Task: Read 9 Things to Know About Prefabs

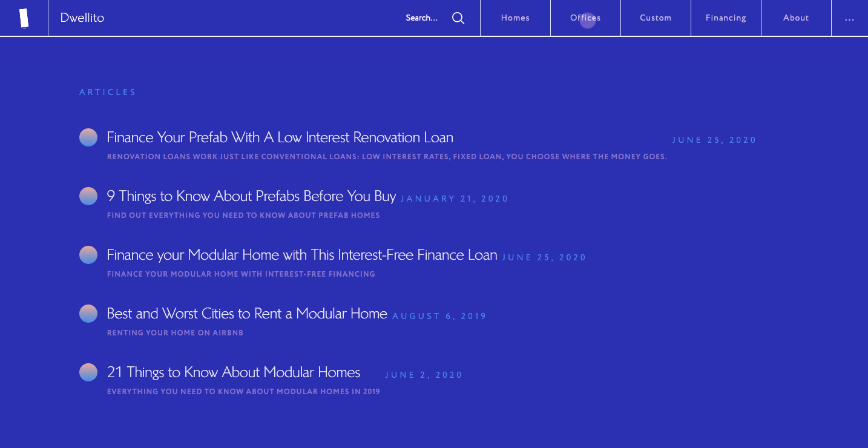Action: coord(251,196)
